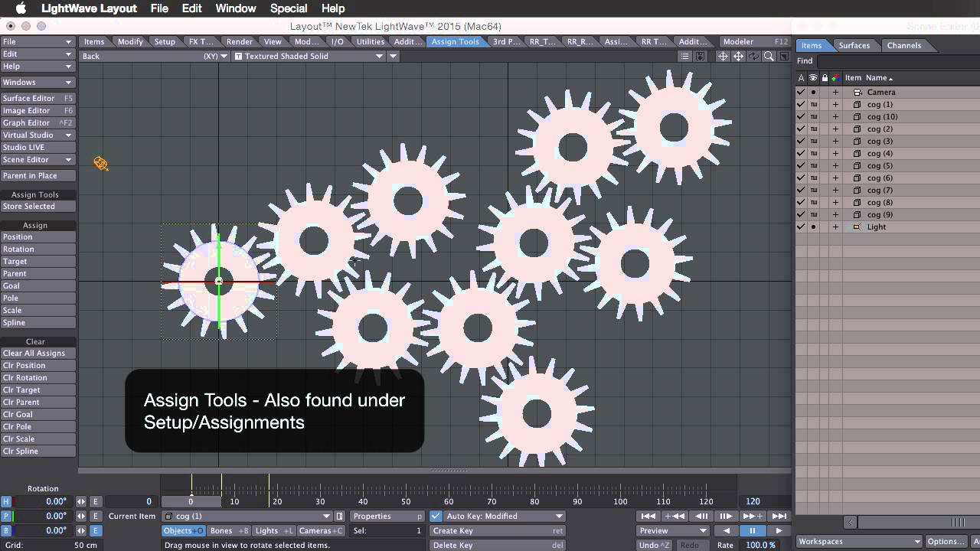Viewport: 980px width, 551px height.
Task: Go to previous keyframe
Action: [x=674, y=516]
